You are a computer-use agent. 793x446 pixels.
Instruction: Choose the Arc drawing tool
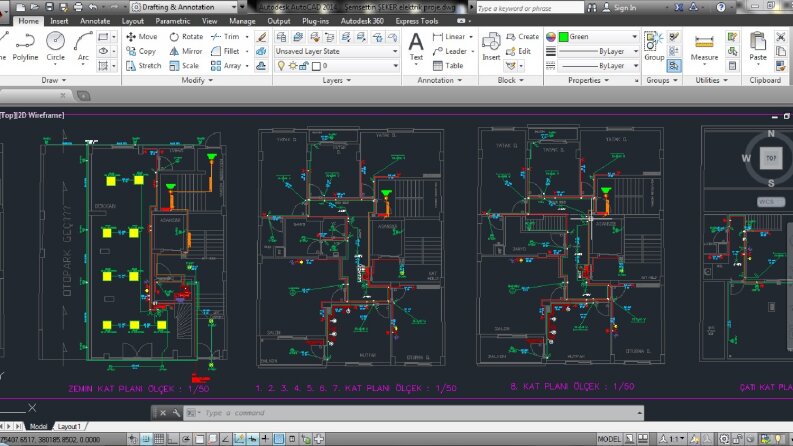pyautogui.click(x=83, y=47)
